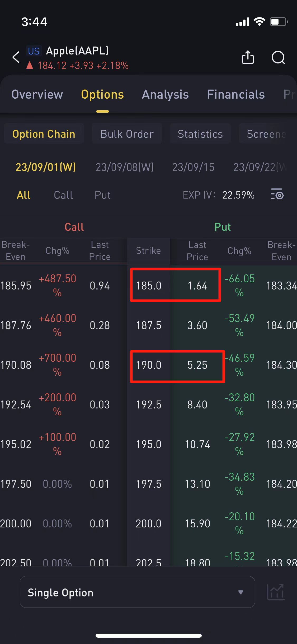This screenshot has width=297, height=644.
Task: Open search with magnifier icon
Action: click(278, 57)
